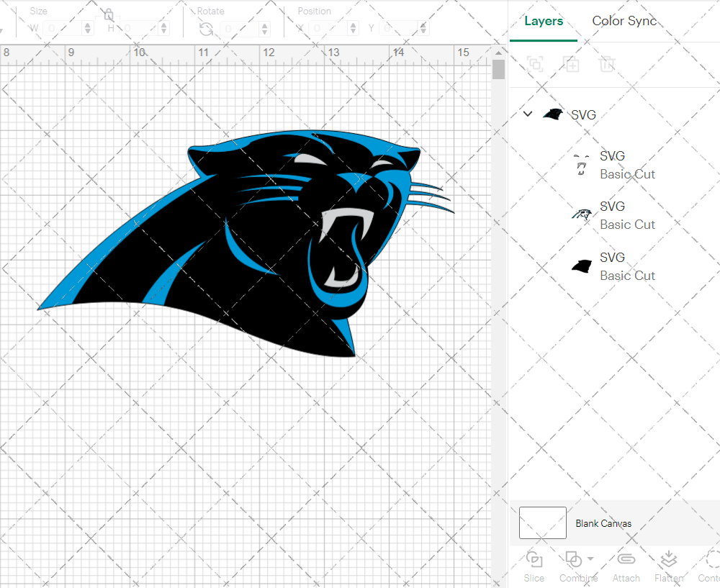
Task: Toggle the size aspect ratio lock
Action: [x=108, y=15]
